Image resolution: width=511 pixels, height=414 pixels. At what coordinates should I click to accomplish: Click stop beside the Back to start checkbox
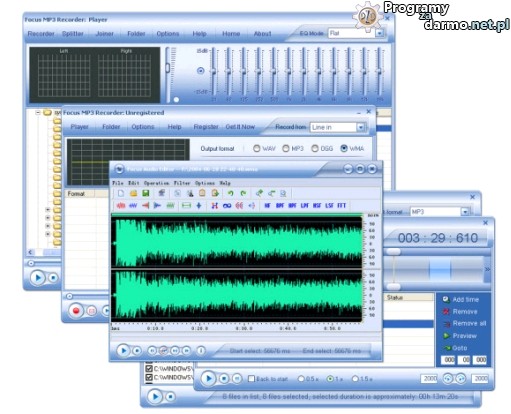pyautogui.click(x=224, y=379)
